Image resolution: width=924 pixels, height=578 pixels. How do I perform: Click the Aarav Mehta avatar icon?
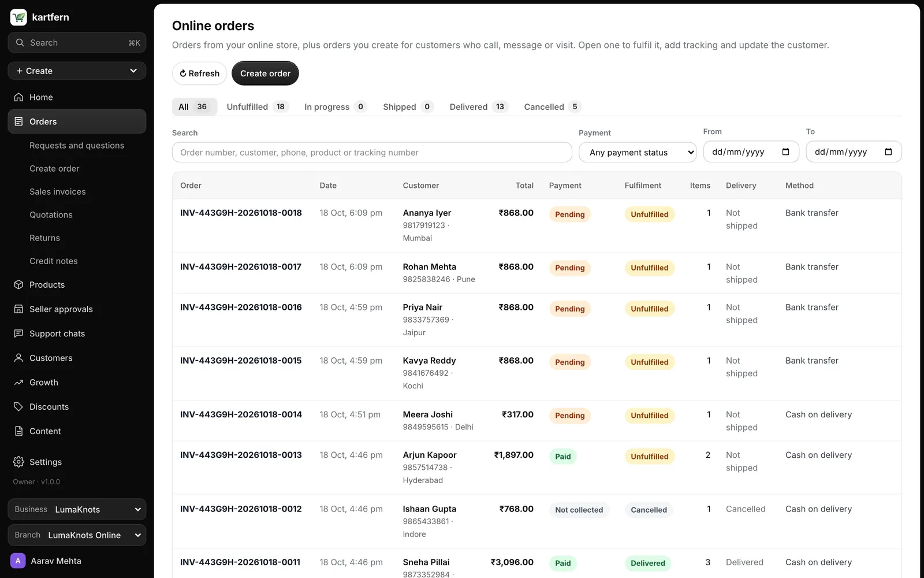[18, 561]
